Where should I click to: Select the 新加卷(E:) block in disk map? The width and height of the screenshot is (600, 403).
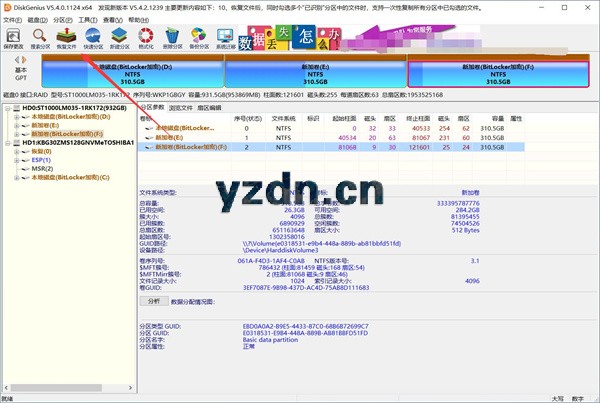(x=315, y=72)
